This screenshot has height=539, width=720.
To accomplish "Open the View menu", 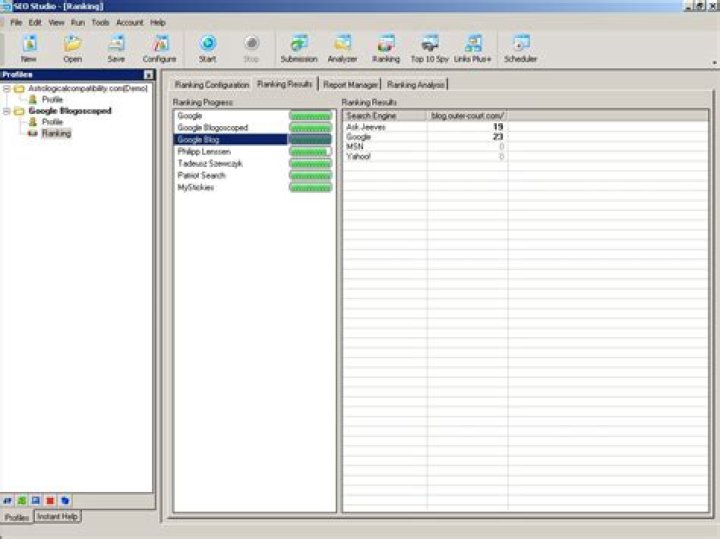I will tap(56, 22).
